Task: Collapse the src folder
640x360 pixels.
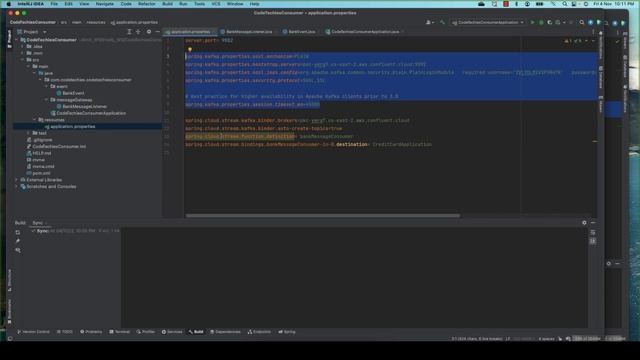Action: tap(22, 60)
